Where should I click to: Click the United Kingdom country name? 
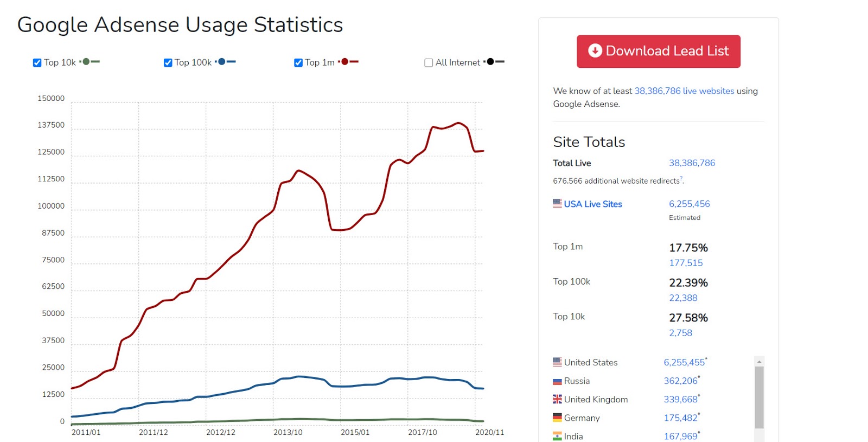tap(596, 400)
